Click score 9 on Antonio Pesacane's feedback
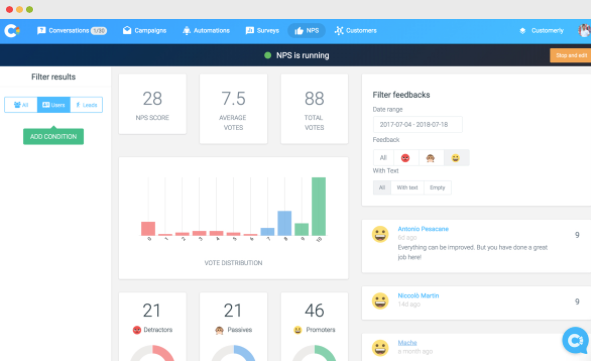This screenshot has width=591, height=361. 577,235
